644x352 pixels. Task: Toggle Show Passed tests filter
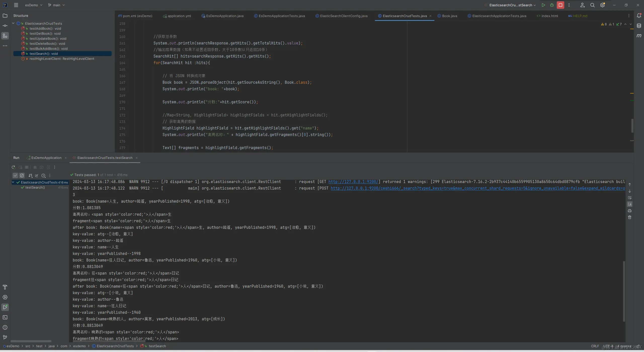coord(15,175)
